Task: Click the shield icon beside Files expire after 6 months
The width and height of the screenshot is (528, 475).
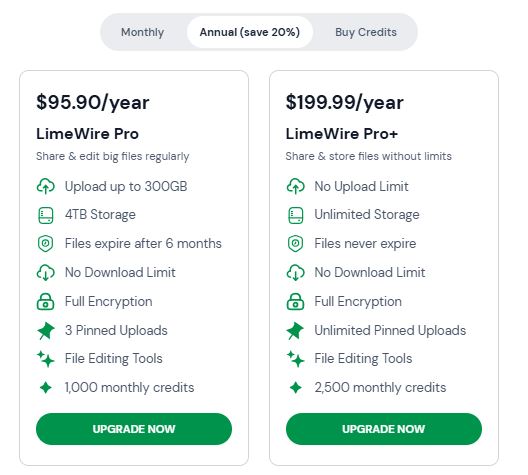Action: click(45, 243)
